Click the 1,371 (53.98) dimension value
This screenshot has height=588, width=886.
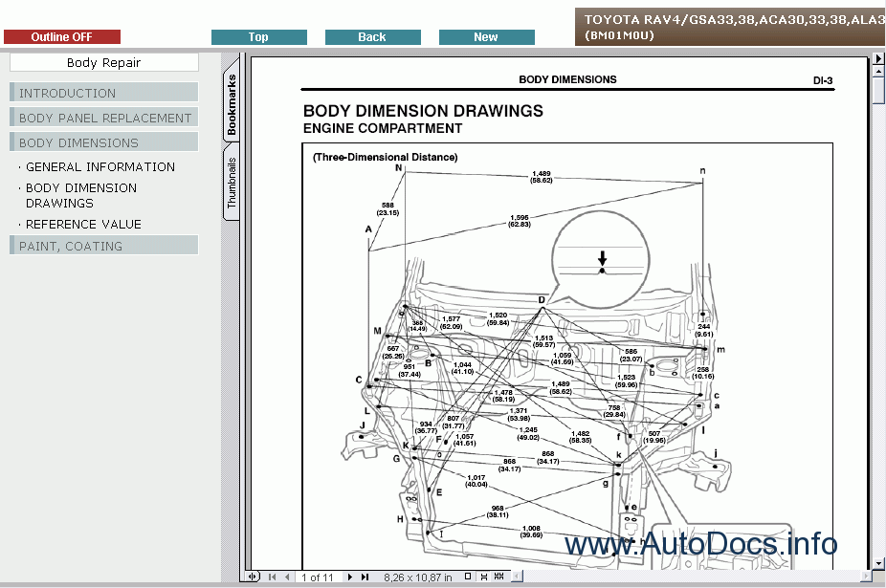tap(519, 415)
